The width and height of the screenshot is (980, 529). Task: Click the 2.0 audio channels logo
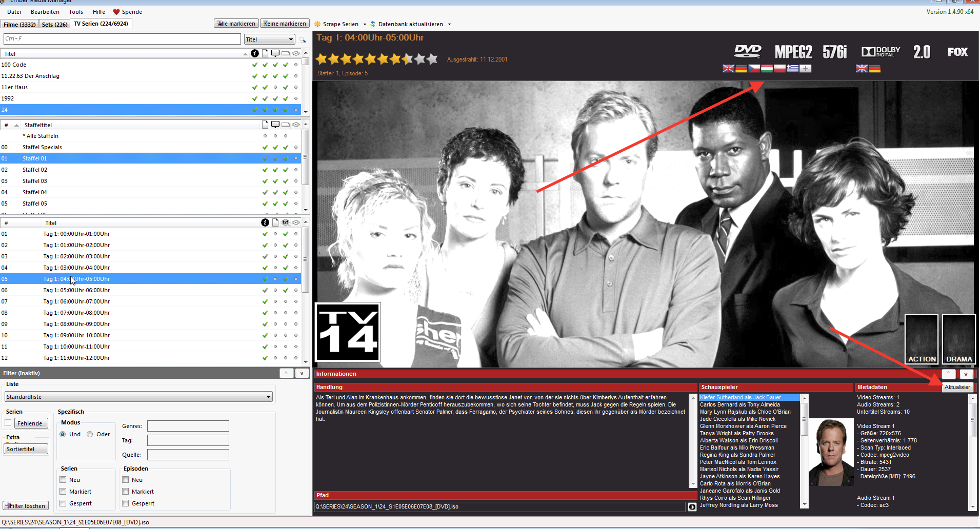pos(922,52)
